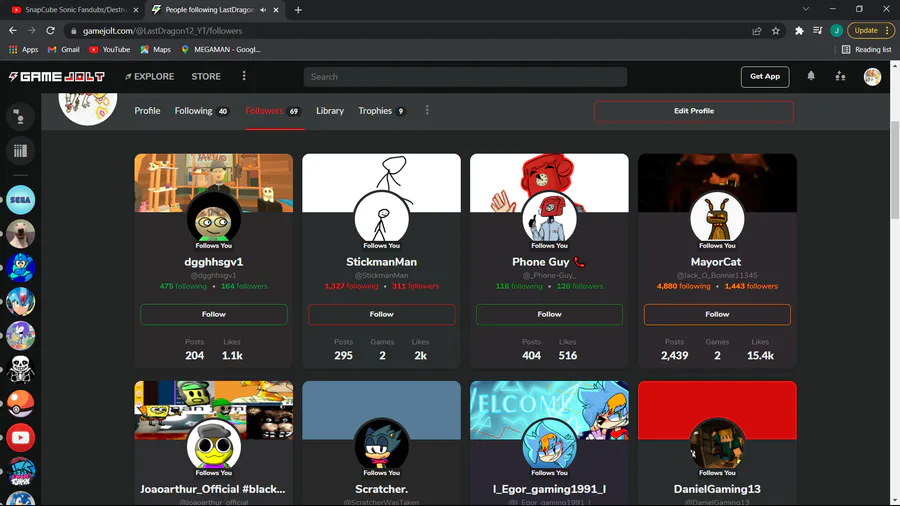
Task: Open the chat icon in left sidebar
Action: pyautogui.click(x=20, y=116)
